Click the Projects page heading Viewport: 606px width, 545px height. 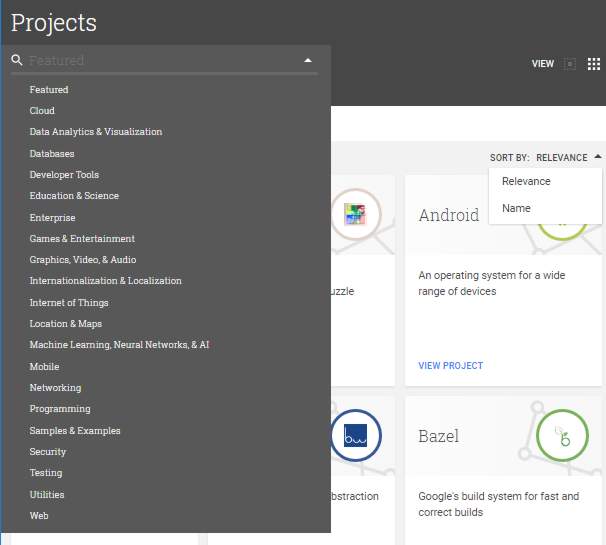tap(54, 23)
